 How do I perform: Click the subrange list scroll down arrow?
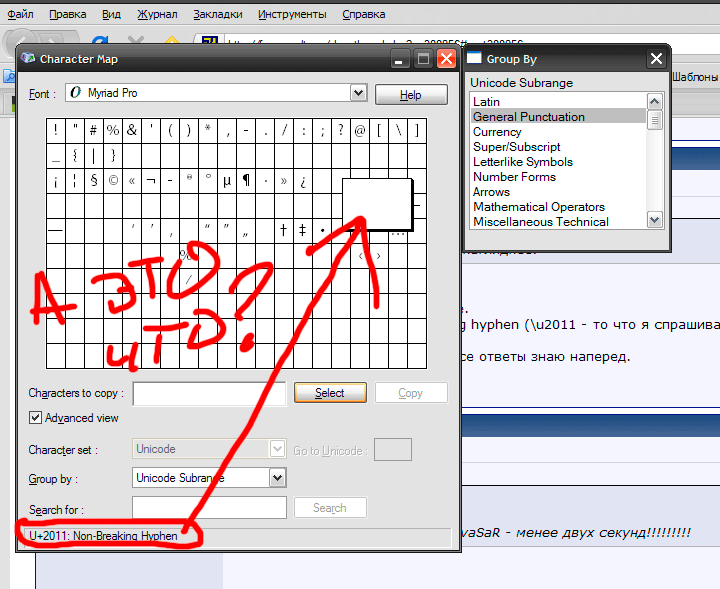pos(654,219)
